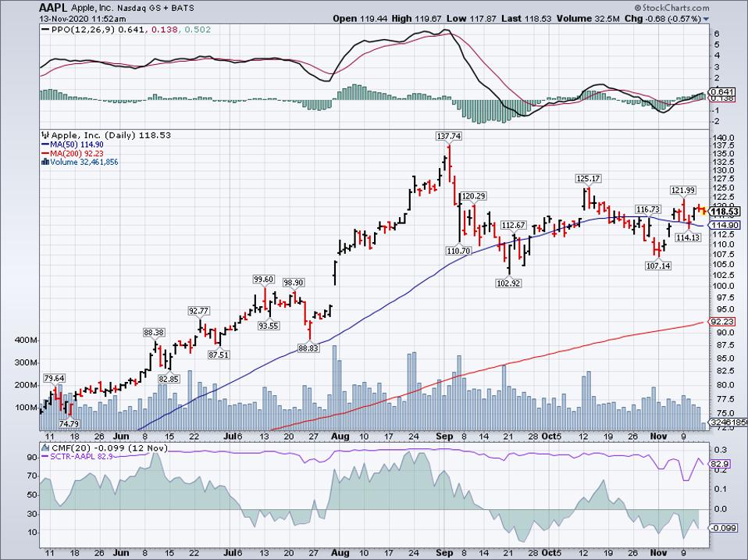
Task: Click the 112.67 price label
Action: (513, 225)
